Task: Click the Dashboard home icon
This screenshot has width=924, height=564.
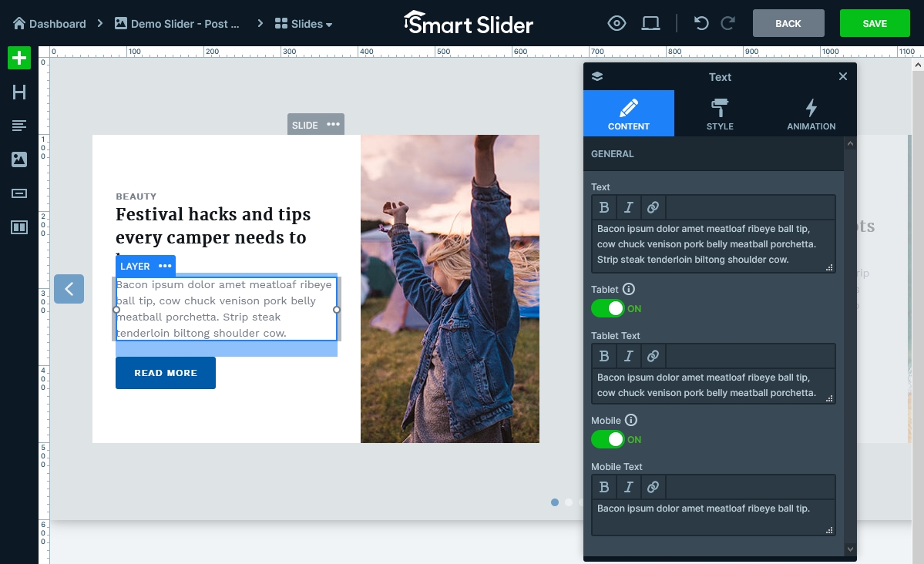Action: pyautogui.click(x=18, y=23)
